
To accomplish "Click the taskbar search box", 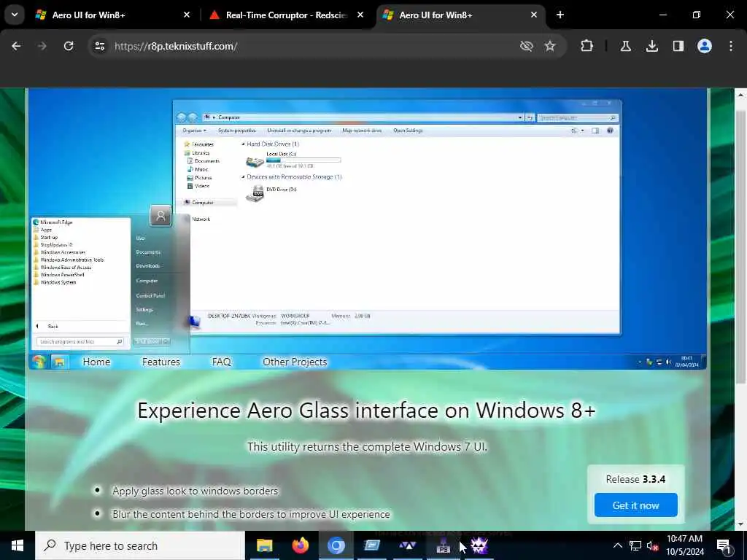I will click(140, 545).
